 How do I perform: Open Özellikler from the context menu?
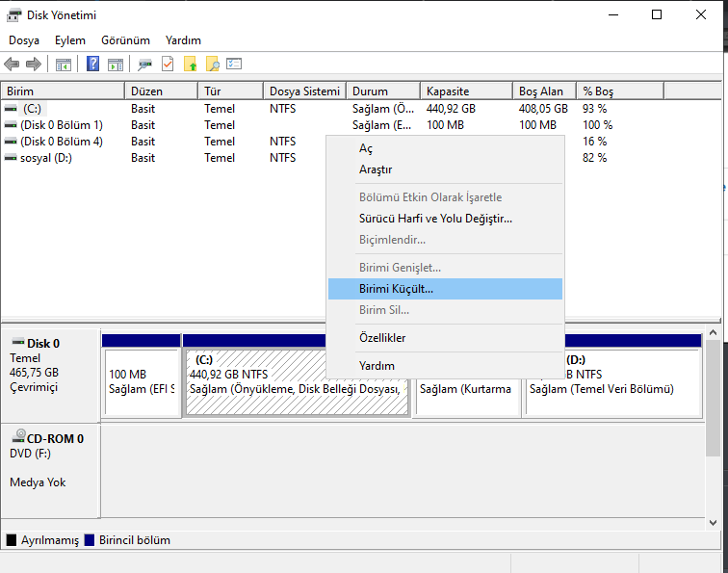point(445,338)
